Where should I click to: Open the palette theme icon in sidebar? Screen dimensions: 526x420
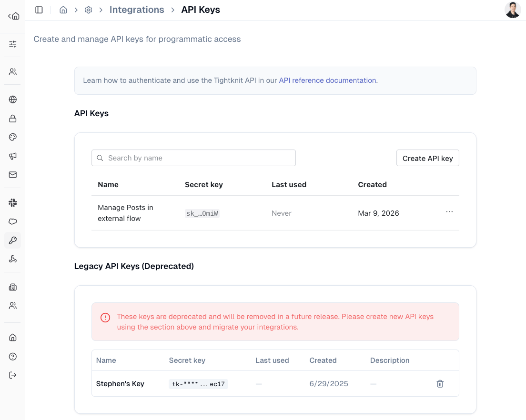click(x=13, y=137)
